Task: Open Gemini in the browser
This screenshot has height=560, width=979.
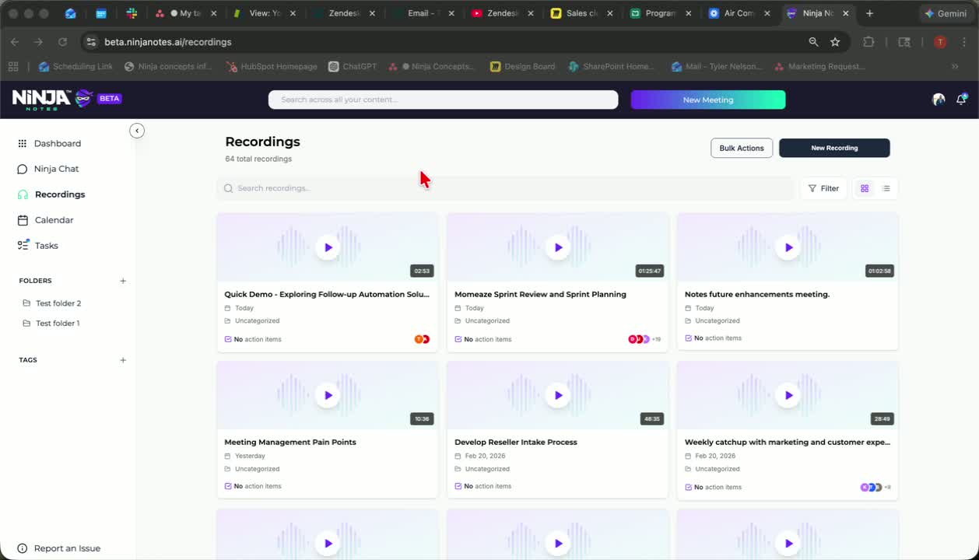Action: point(945,13)
